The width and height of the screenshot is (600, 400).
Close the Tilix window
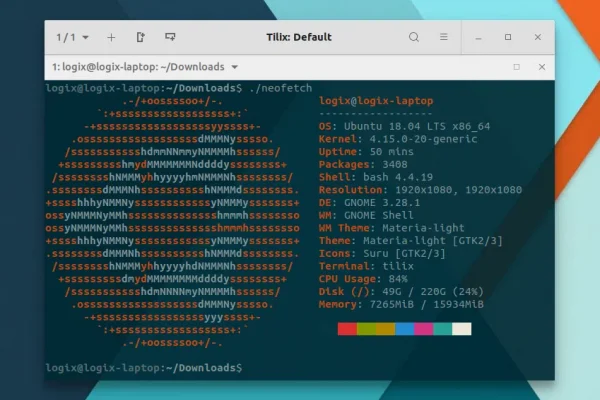pyautogui.click(x=538, y=37)
